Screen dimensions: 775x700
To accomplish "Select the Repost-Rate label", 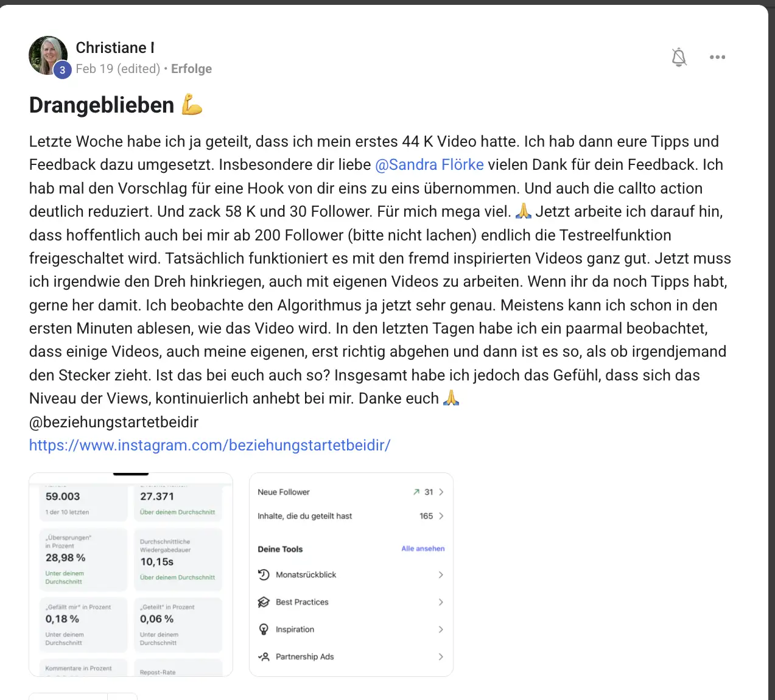I will 158,673.
